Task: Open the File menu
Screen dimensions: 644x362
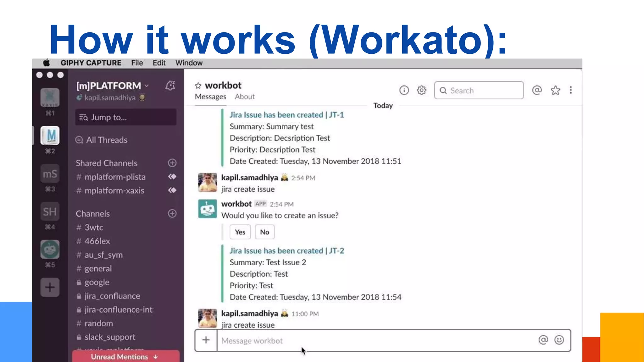Action: 137,63
